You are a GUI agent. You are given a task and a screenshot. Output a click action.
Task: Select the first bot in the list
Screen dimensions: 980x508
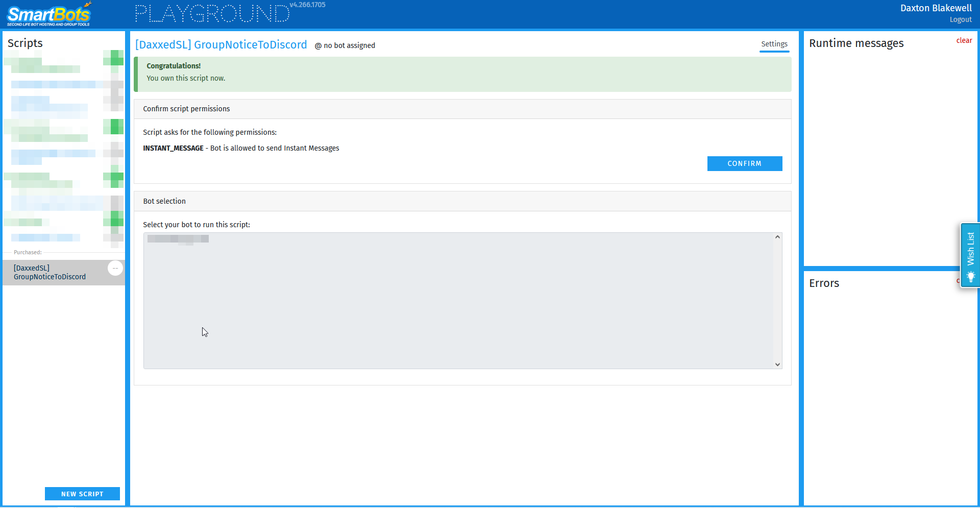coord(178,239)
